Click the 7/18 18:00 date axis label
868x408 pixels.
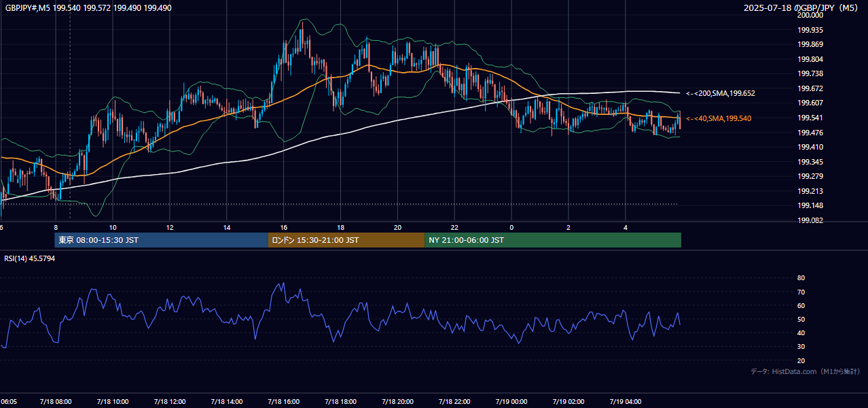coord(341,401)
